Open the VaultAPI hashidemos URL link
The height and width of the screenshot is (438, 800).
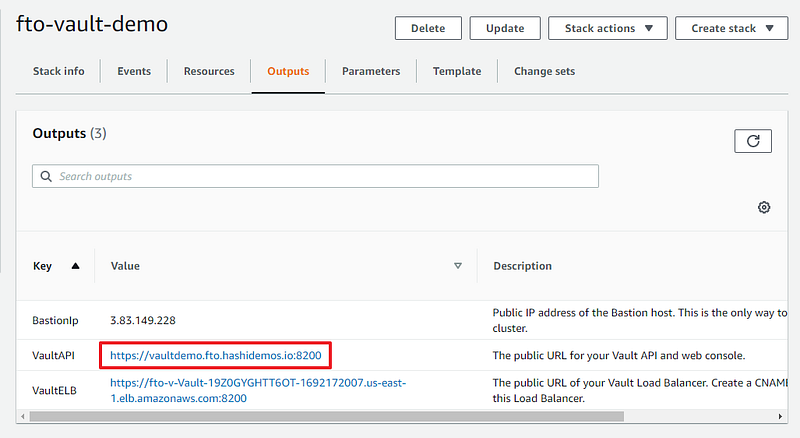tap(216, 355)
